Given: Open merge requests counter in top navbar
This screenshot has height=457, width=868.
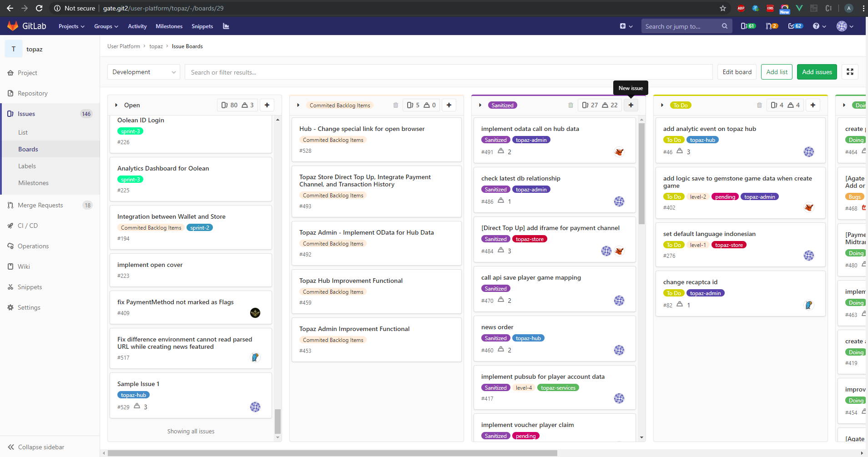Looking at the screenshot, I should point(772,26).
